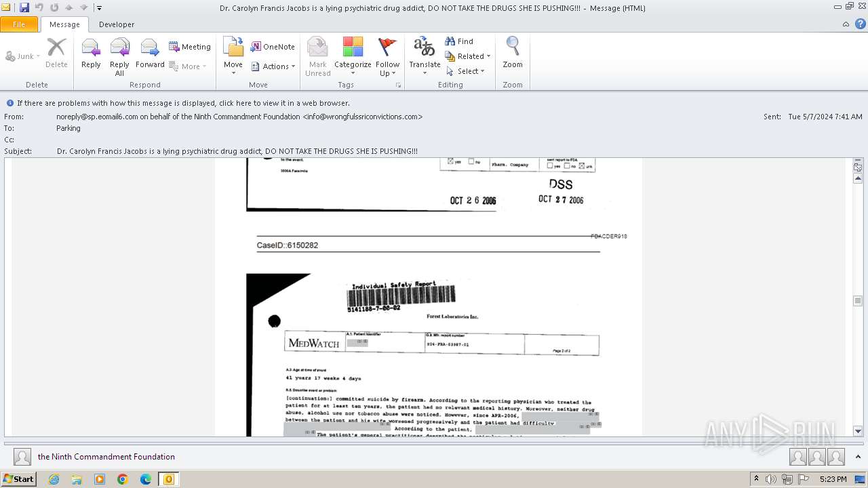This screenshot has width=868, height=488.
Task: Click the To recipient Parking
Action: 68,128
